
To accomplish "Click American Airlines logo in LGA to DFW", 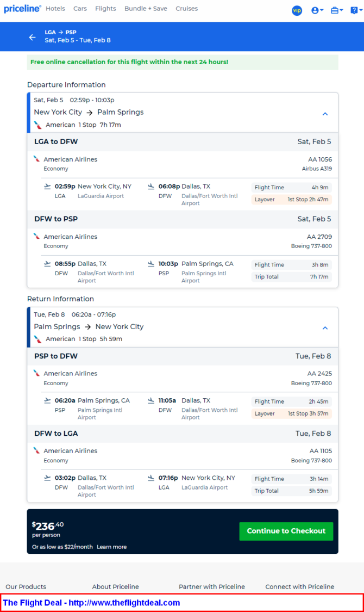I will (36, 159).
